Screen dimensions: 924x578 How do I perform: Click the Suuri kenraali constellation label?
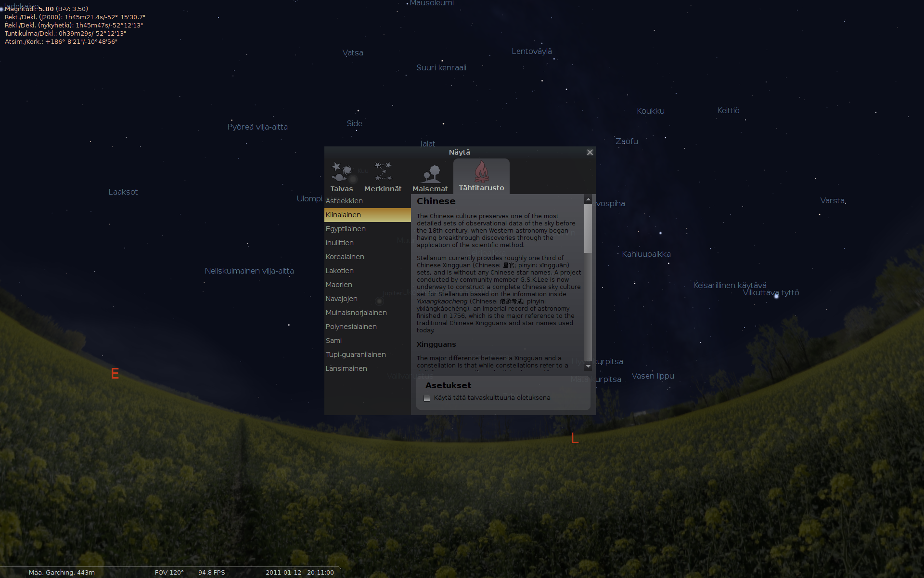point(441,68)
